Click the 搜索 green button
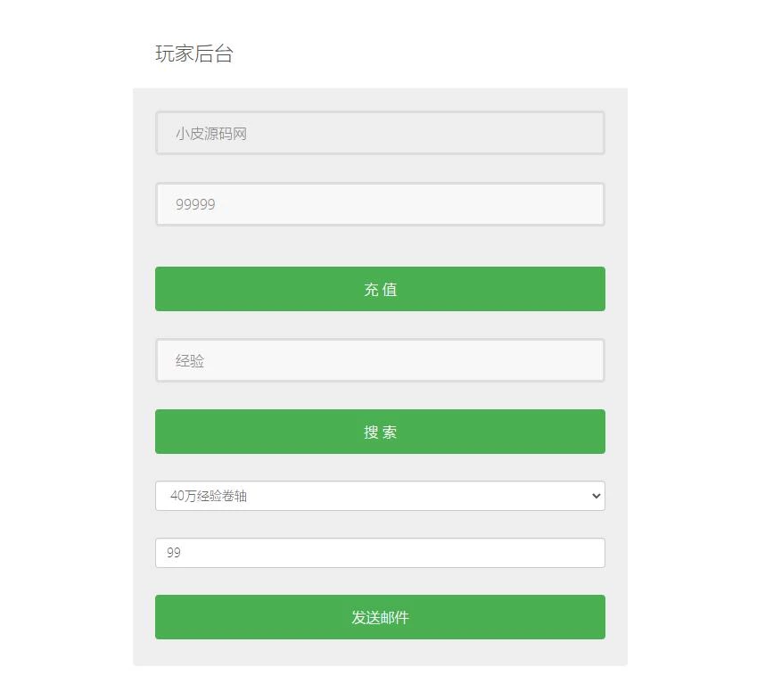Image resolution: width=757 pixels, height=700 pixels. pyautogui.click(x=380, y=432)
